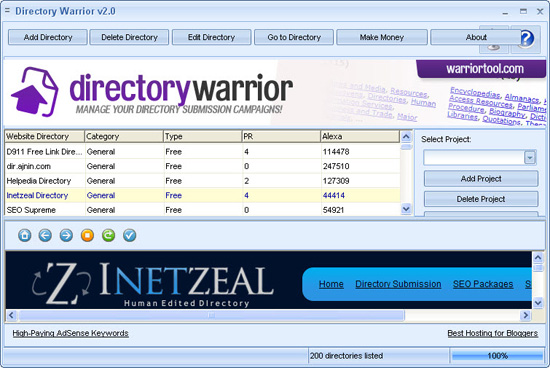Click Alexa value 127309

pyautogui.click(x=336, y=181)
